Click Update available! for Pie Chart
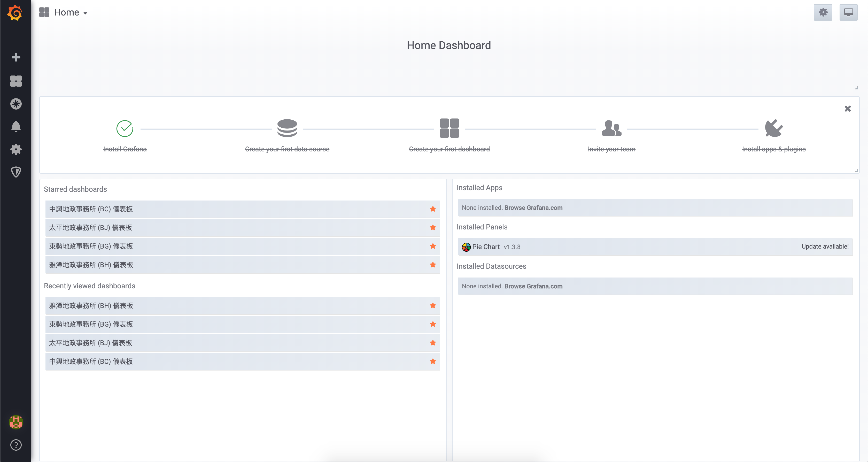Viewport: 868px width, 462px height. click(x=825, y=246)
